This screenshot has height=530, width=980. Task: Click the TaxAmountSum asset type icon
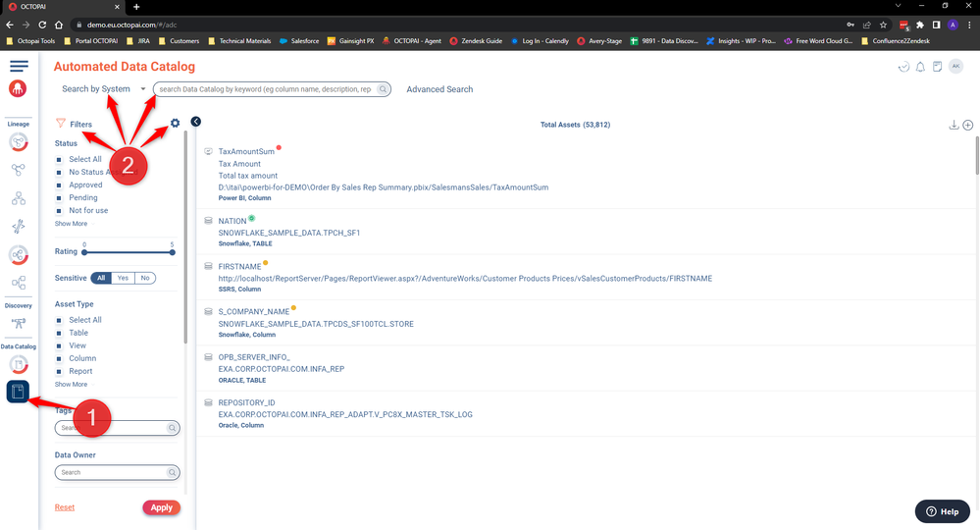209,151
